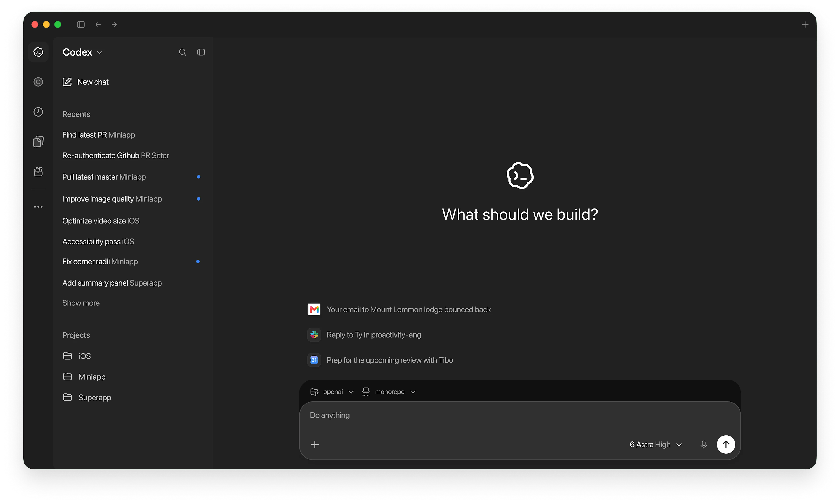Go forward with the right arrow

(114, 24)
